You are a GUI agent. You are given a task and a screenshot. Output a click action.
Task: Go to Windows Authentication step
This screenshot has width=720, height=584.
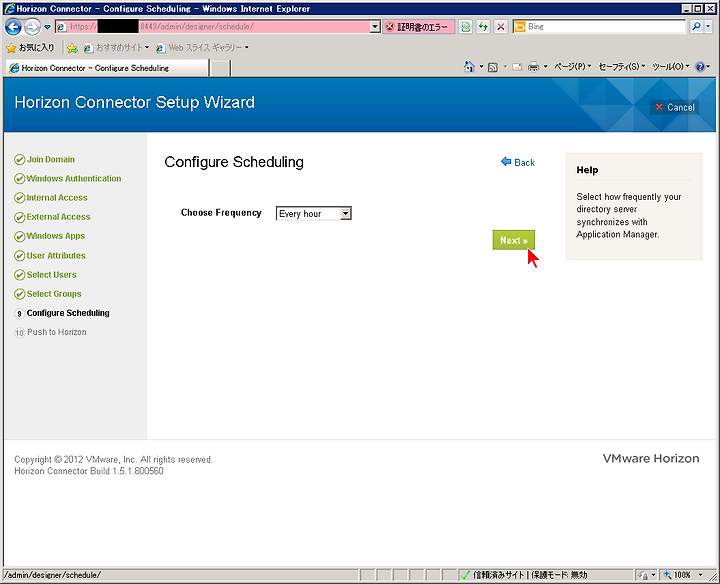[74, 179]
